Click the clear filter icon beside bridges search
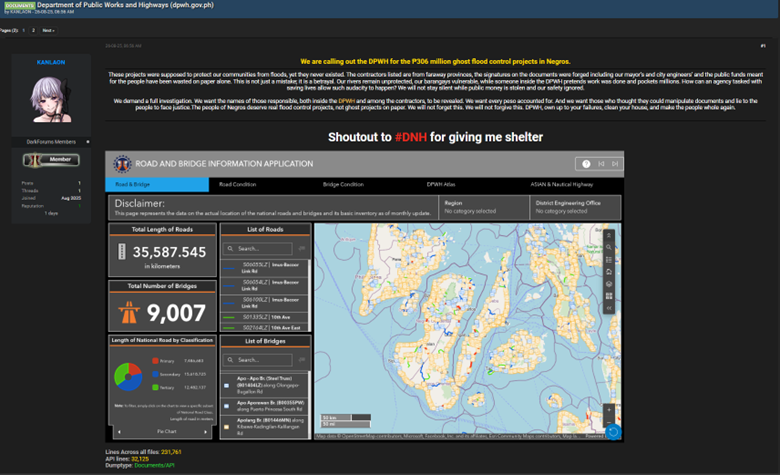The width and height of the screenshot is (780, 475). [301, 360]
